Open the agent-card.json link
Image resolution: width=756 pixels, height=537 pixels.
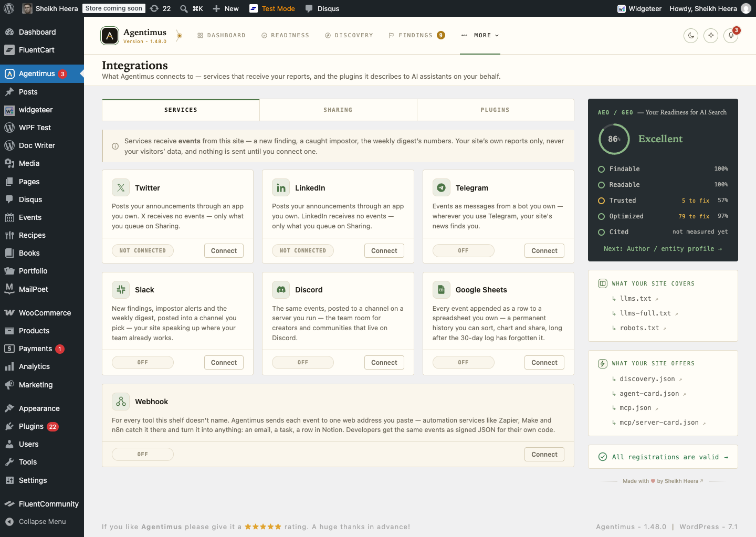[649, 394]
